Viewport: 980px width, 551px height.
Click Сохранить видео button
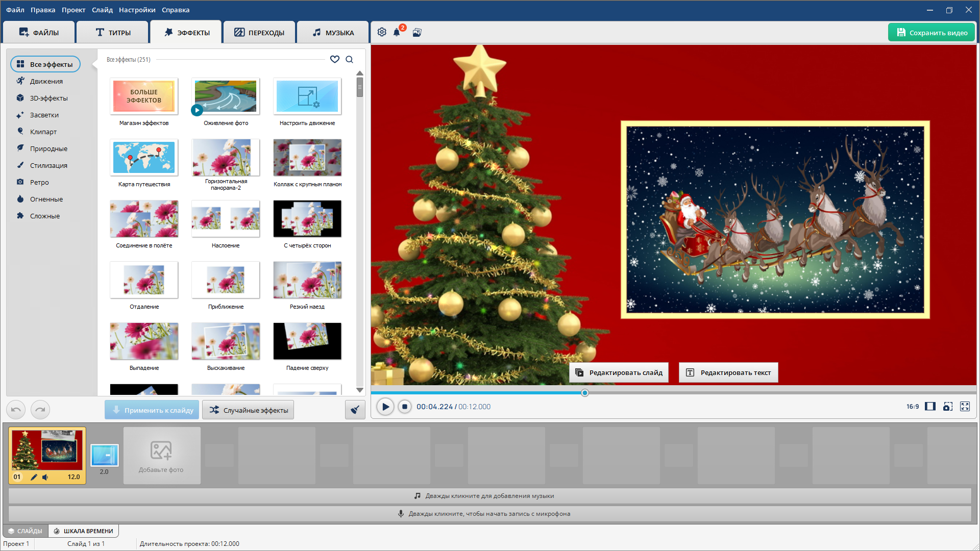[932, 33]
